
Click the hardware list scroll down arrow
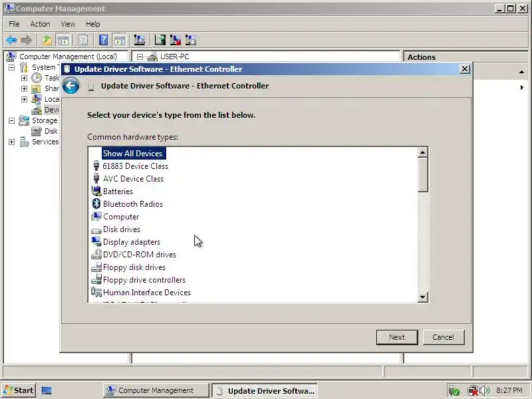coord(422,297)
